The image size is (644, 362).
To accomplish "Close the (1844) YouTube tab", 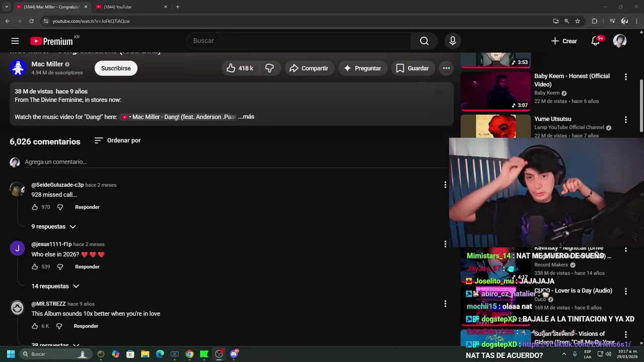I will [x=166, y=7].
